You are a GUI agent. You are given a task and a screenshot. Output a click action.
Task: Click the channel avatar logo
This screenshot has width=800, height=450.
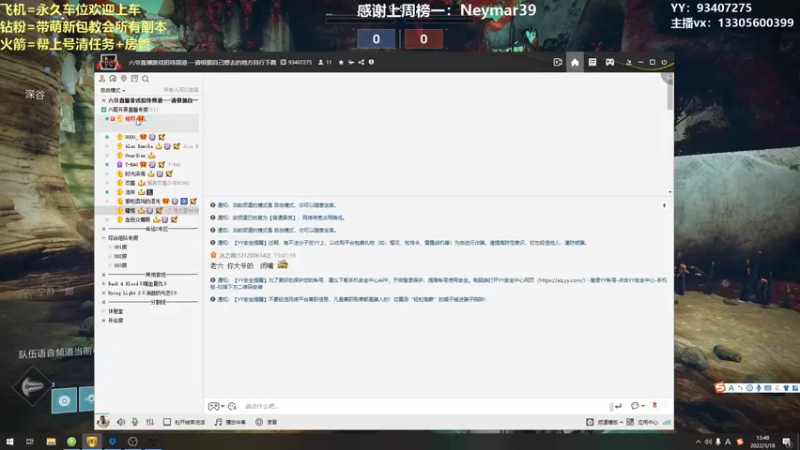pyautogui.click(x=109, y=62)
